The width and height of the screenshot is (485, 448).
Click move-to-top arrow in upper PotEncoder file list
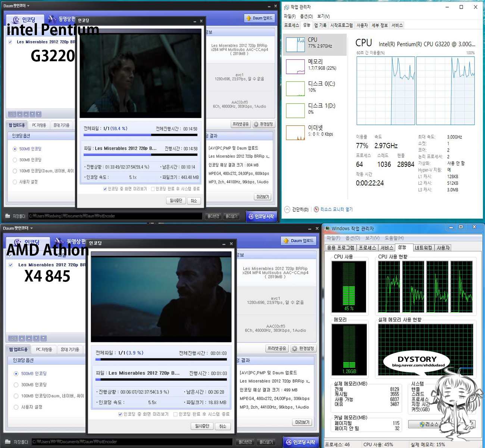[20, 114]
